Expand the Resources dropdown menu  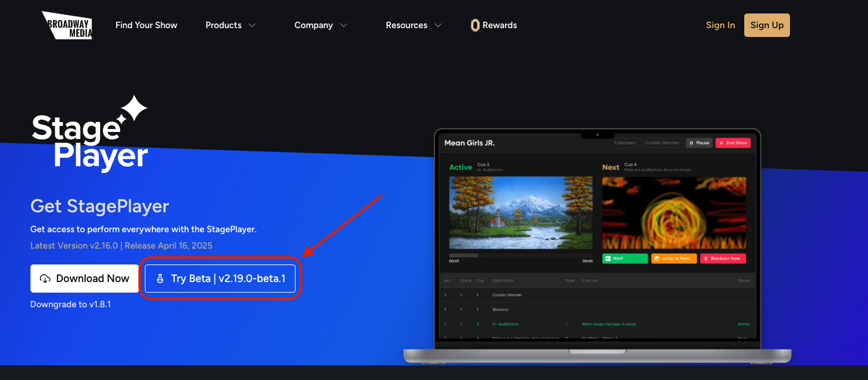coord(413,25)
